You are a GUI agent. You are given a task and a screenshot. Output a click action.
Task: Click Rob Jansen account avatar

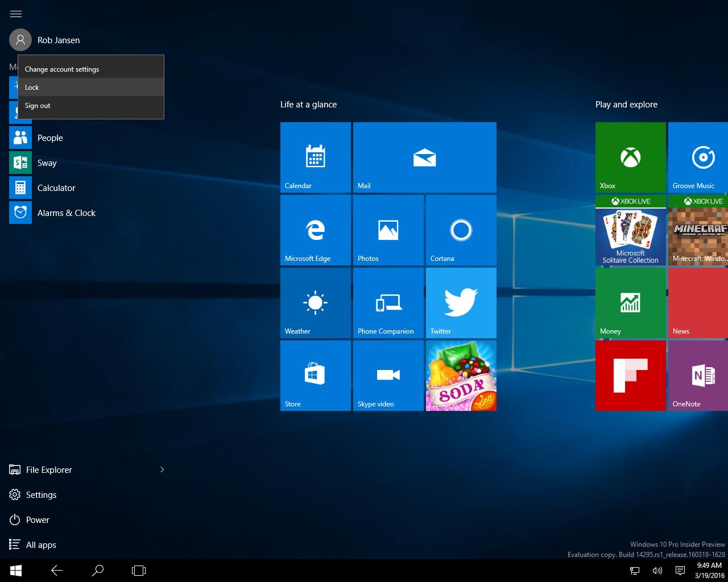click(x=20, y=40)
